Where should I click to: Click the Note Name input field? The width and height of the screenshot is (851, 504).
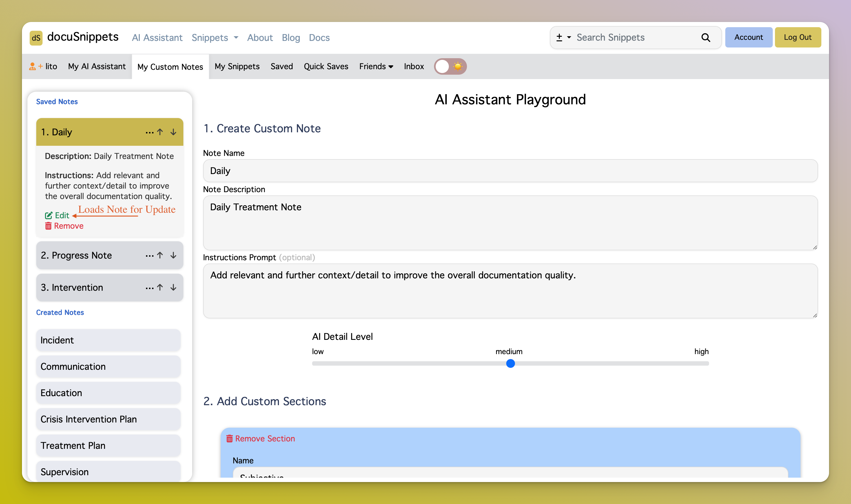click(x=510, y=171)
